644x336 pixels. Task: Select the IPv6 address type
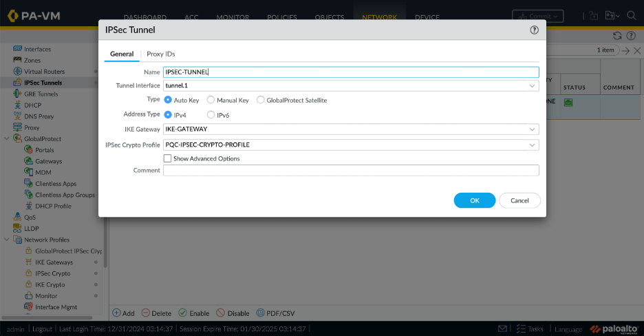(211, 114)
